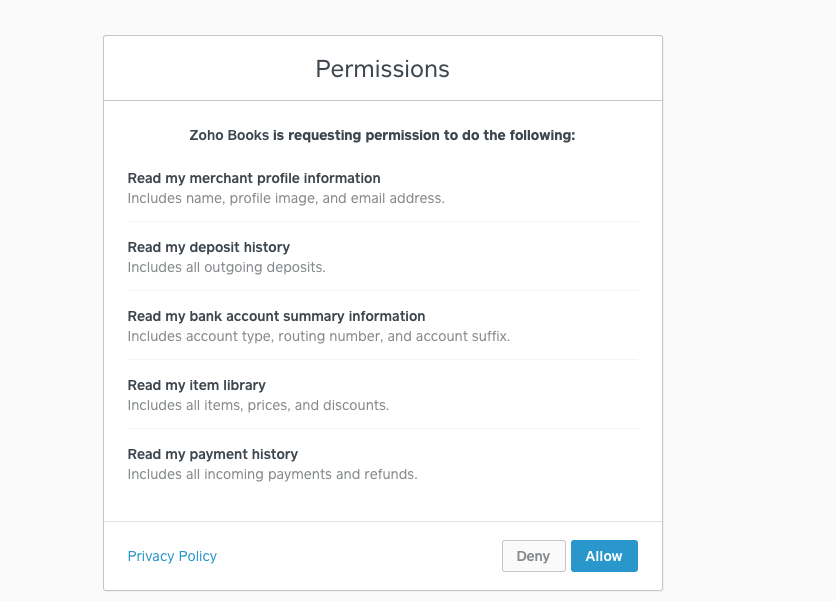
Task: Click the Allow button
Action: tap(604, 556)
